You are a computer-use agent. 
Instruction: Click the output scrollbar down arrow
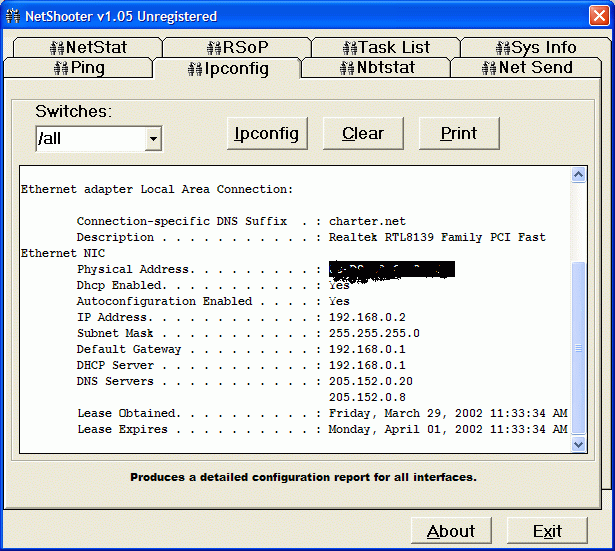pos(579,444)
